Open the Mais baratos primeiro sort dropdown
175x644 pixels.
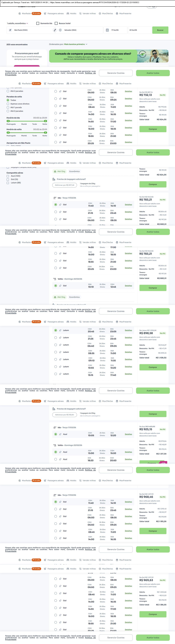point(76,44)
